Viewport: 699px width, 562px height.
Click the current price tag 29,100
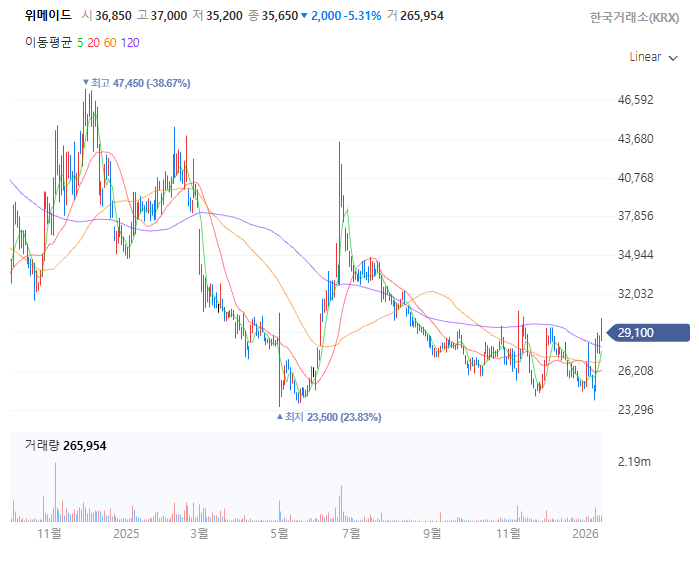(x=664, y=333)
